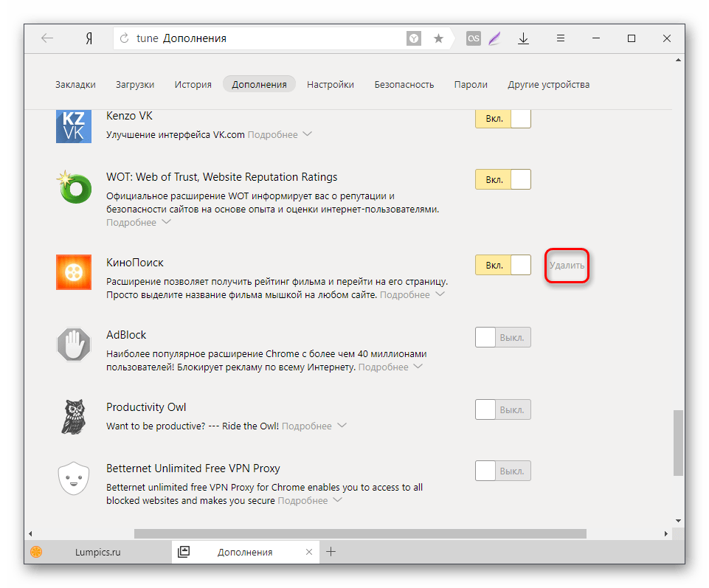Enable the AdBlock toggle

point(503,337)
